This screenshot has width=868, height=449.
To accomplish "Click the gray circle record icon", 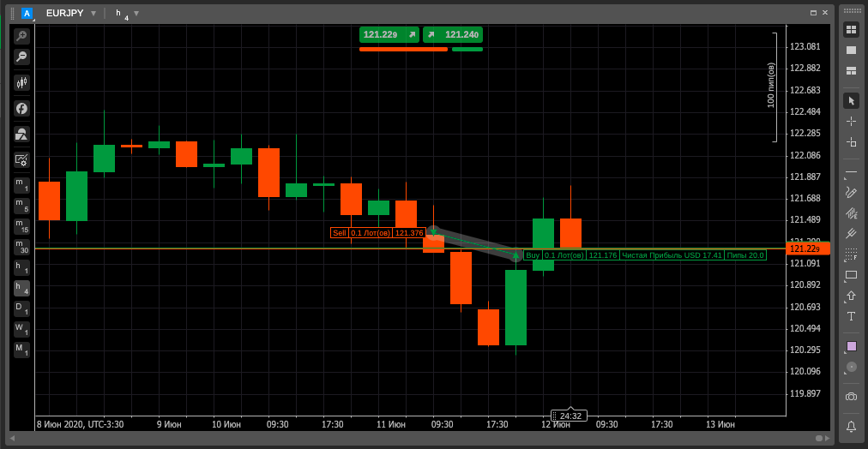I will 852,367.
